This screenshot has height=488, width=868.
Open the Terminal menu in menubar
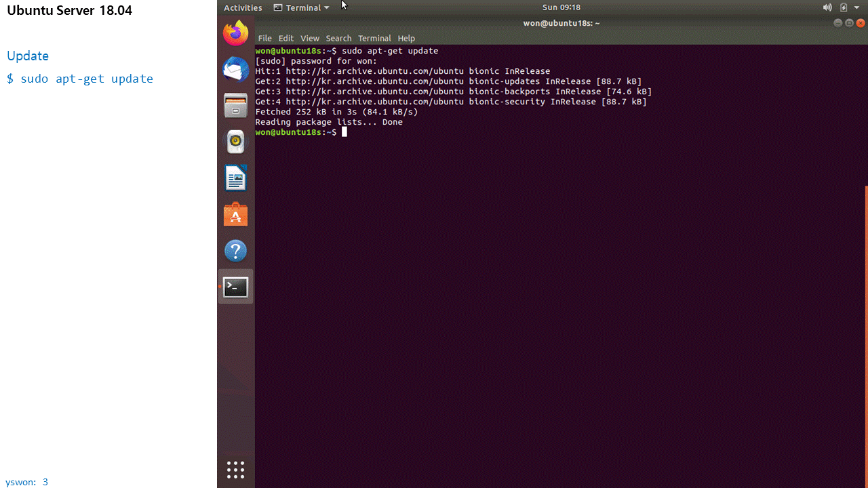pos(374,38)
